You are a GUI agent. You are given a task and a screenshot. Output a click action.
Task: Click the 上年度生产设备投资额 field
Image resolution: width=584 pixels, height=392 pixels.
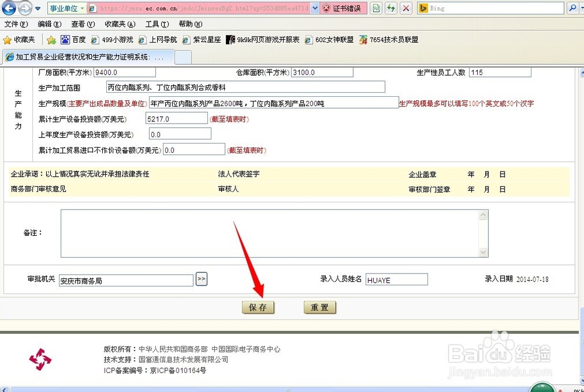coord(180,134)
